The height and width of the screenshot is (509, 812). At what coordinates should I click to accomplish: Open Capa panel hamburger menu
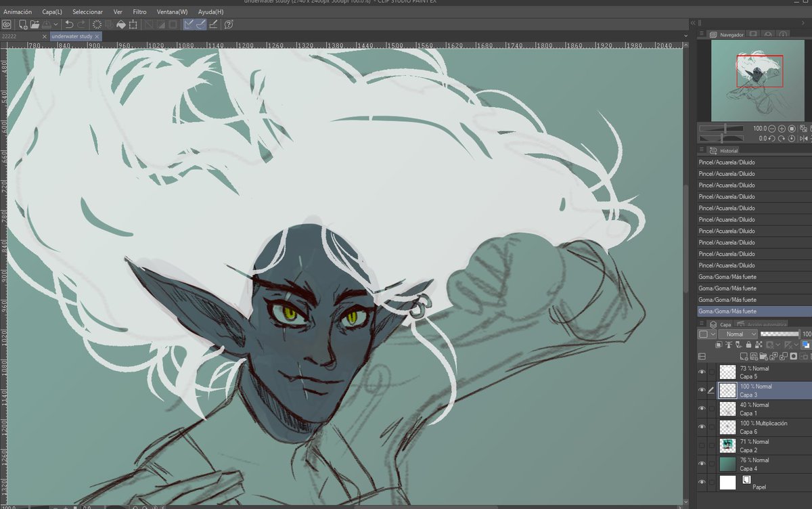pyautogui.click(x=702, y=324)
